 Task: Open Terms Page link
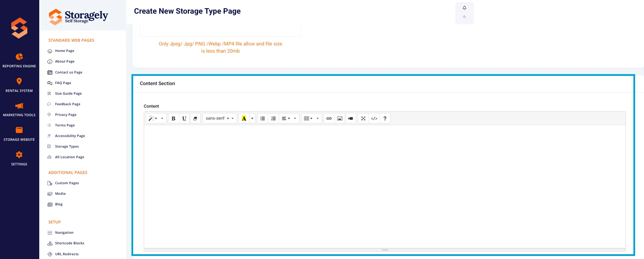pos(65,125)
